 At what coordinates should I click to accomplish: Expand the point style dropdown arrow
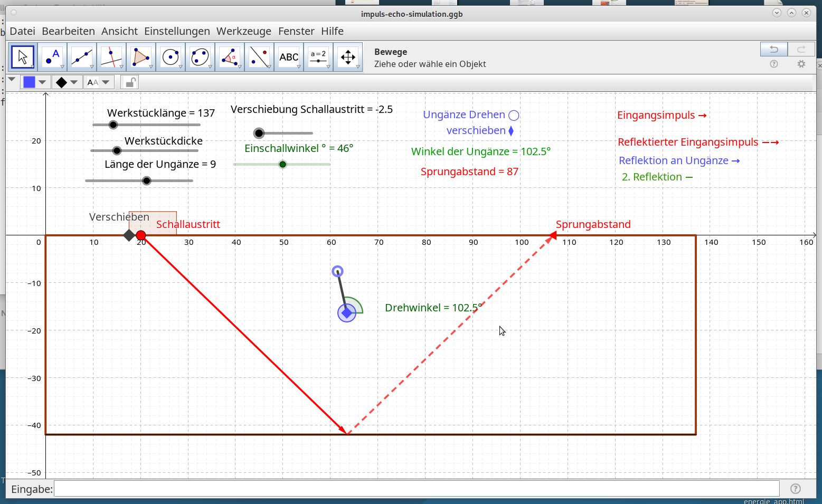click(x=74, y=82)
